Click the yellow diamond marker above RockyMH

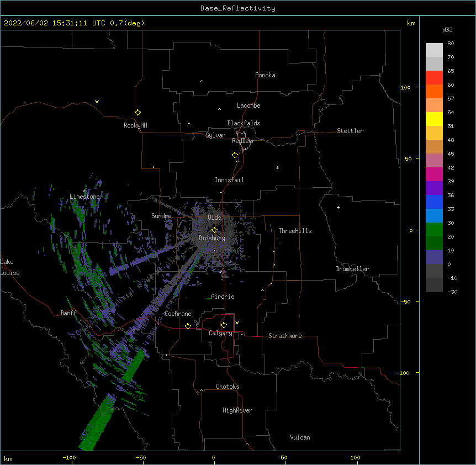click(x=138, y=113)
